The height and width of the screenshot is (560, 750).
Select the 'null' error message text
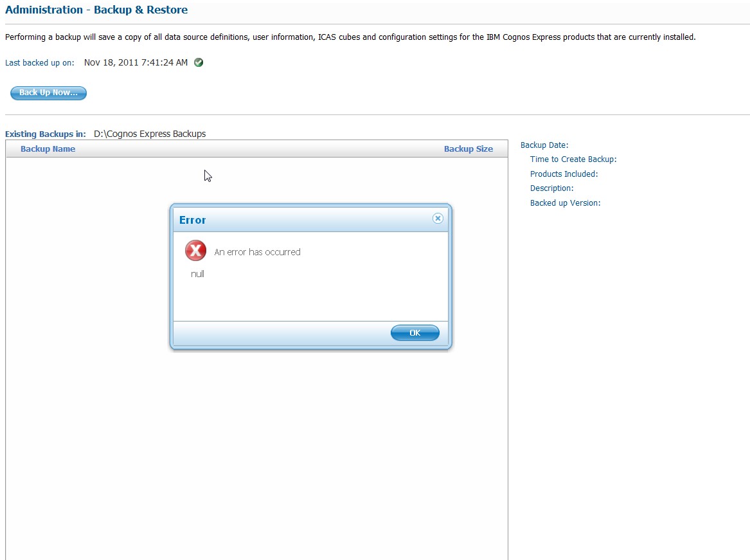pyautogui.click(x=197, y=274)
